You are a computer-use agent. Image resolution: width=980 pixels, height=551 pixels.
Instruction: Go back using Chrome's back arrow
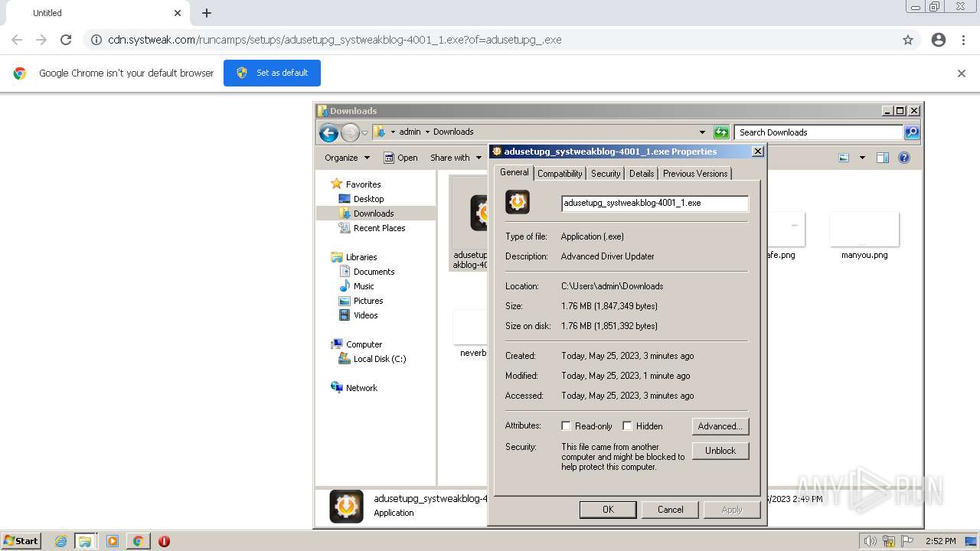click(x=17, y=40)
